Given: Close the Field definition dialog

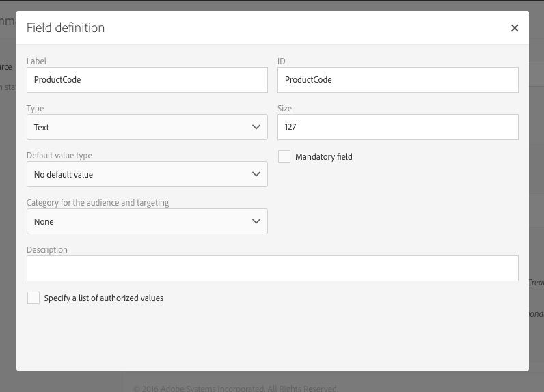Looking at the screenshot, I should pos(515,28).
